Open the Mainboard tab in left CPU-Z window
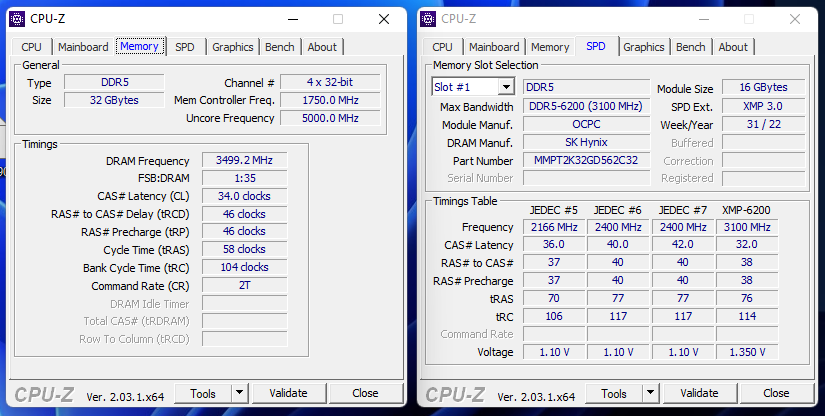 coord(83,47)
